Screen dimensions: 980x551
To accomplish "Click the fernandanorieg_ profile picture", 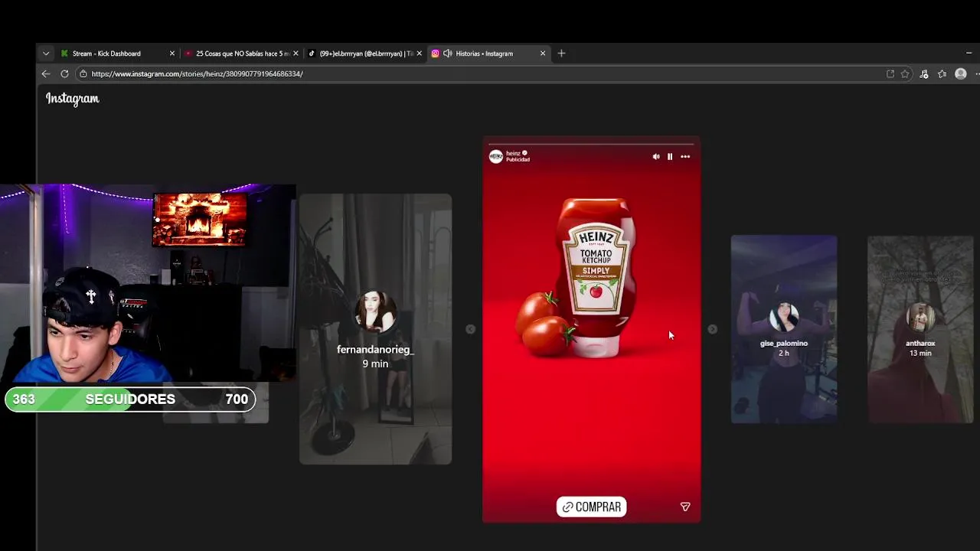I will click(375, 311).
